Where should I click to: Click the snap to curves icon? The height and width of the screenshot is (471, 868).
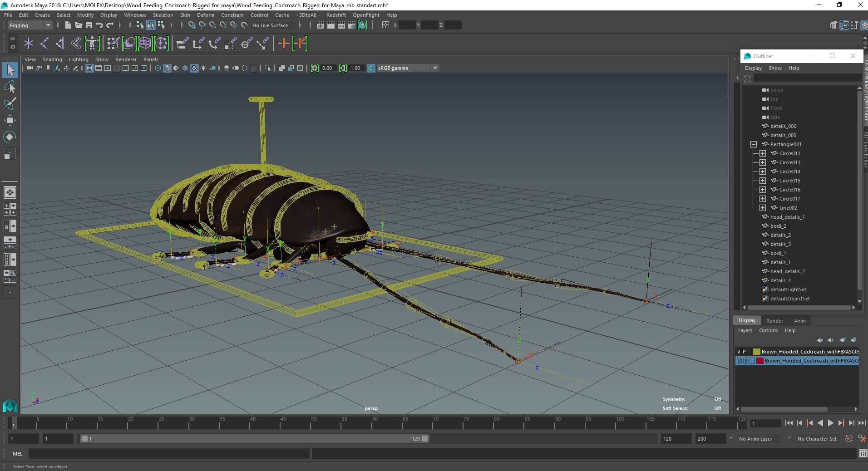click(x=202, y=25)
